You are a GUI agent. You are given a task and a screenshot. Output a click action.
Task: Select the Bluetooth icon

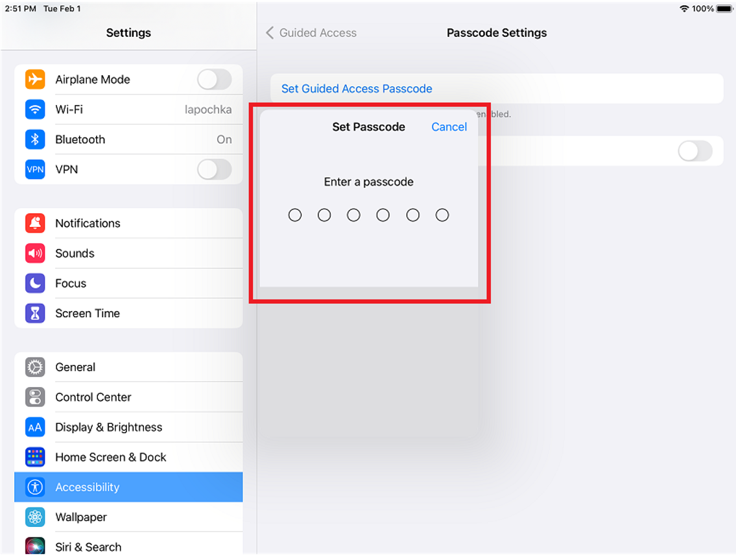pos(35,139)
